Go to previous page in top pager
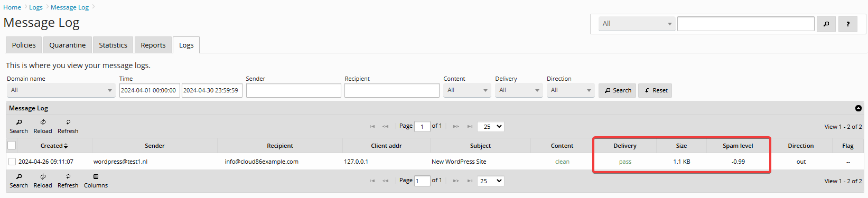The image size is (868, 198). (386, 127)
